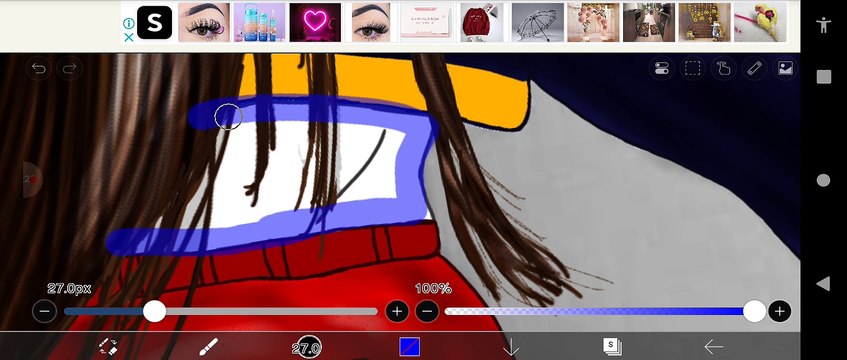Tap the Android recent apps square
Screen dimensions: 847x360
click(823, 77)
